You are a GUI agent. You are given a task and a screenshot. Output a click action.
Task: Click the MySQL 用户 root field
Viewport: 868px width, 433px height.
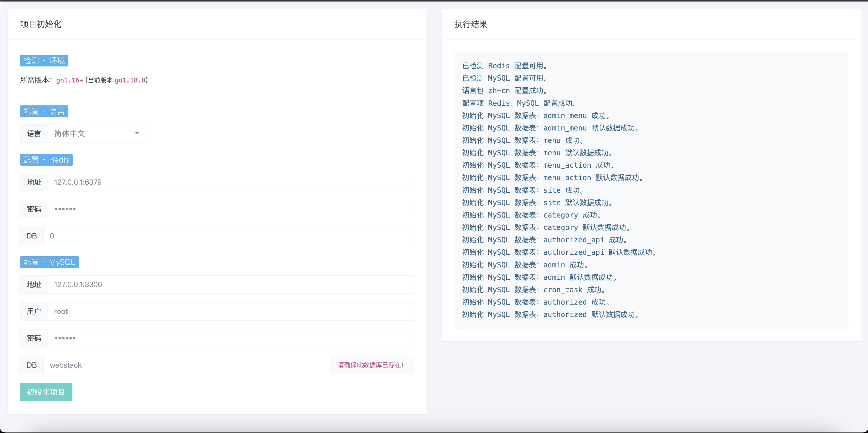(231, 312)
